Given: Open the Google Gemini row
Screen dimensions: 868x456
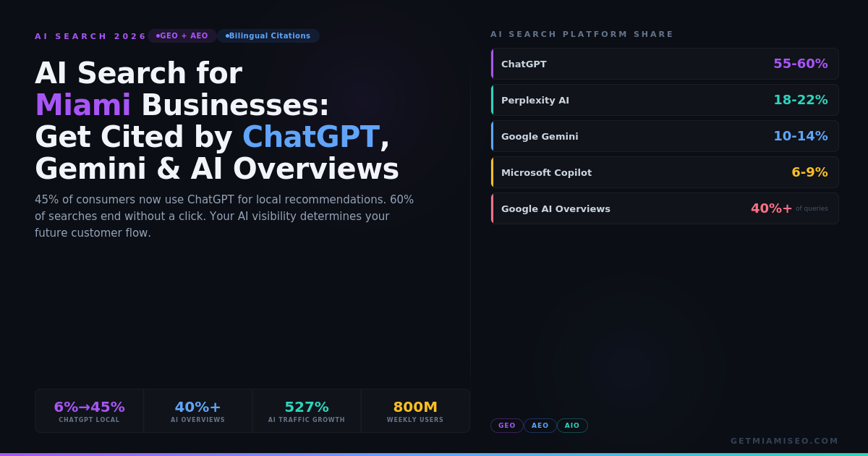Looking at the screenshot, I should pos(664,136).
